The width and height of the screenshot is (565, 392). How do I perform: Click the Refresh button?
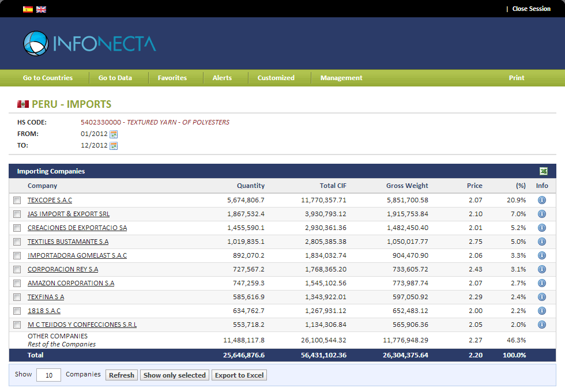pos(122,375)
